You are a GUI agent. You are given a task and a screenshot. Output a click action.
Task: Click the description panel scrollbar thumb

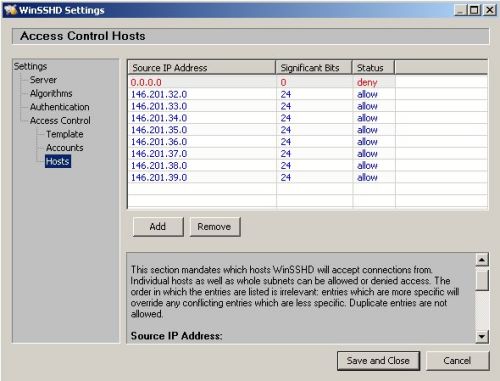(482, 280)
